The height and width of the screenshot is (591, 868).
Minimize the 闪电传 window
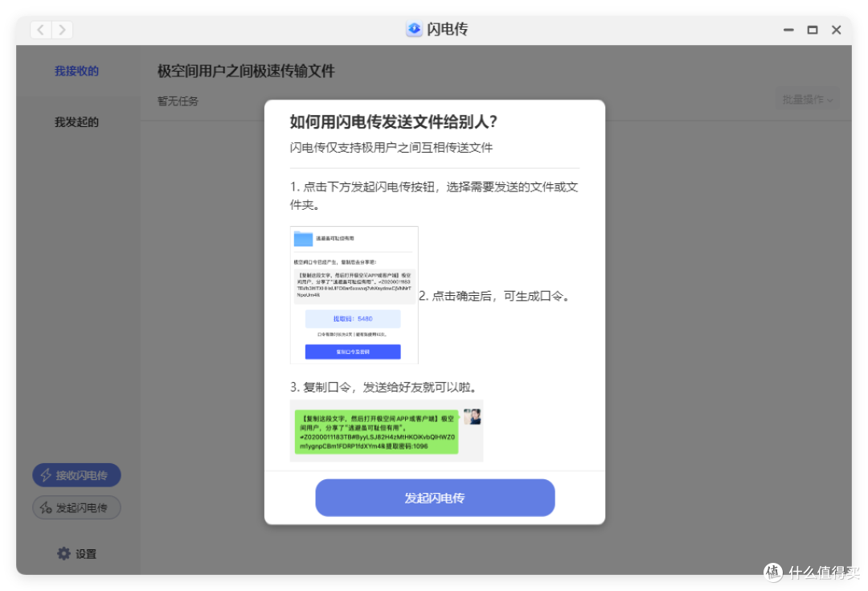[788, 30]
